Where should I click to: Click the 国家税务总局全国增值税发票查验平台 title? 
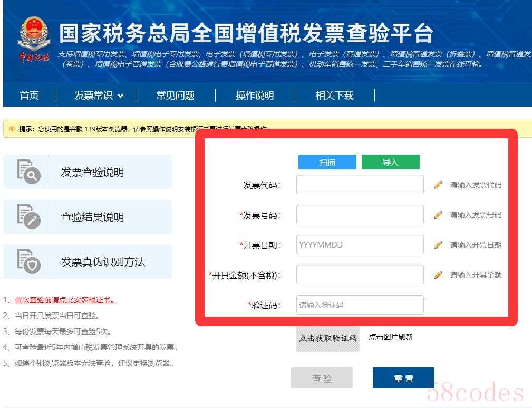point(246,33)
